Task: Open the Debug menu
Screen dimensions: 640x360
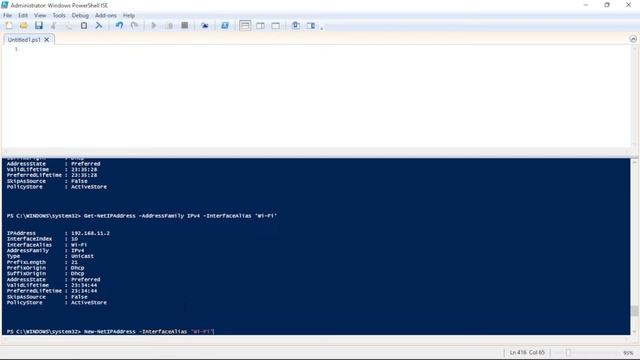Action: [80, 15]
